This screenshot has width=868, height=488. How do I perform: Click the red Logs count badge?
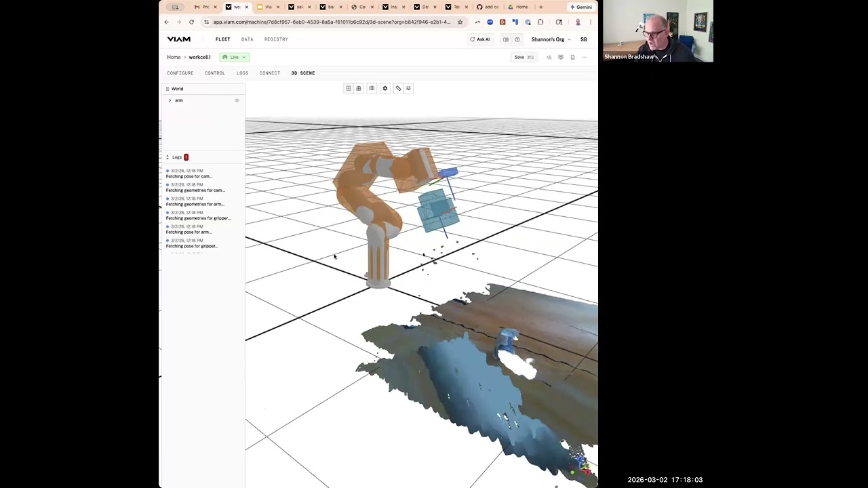pyautogui.click(x=186, y=157)
